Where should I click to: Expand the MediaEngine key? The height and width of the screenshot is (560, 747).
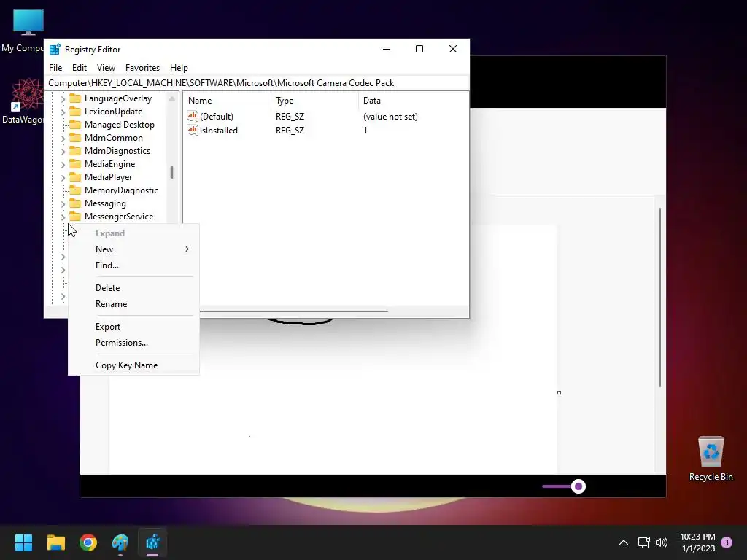point(63,164)
